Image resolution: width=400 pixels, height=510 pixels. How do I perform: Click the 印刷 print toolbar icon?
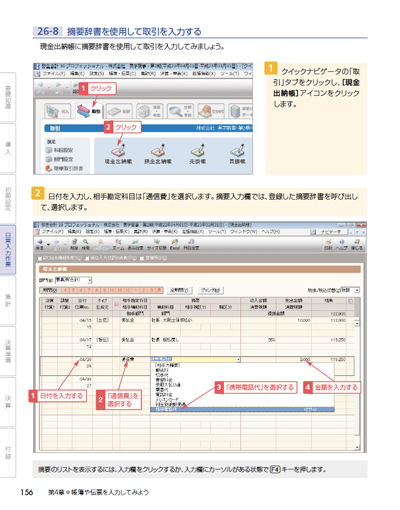(x=328, y=244)
